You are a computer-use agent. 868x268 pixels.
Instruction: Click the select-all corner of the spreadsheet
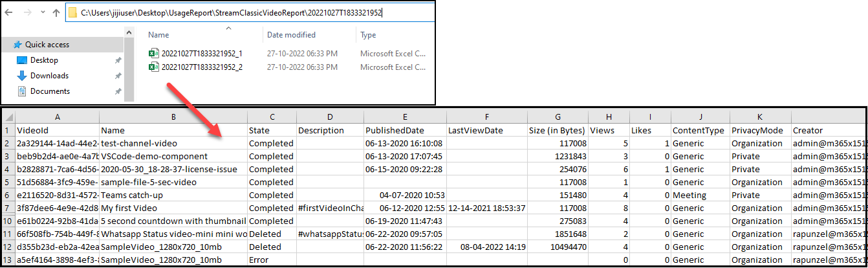tap(7, 117)
